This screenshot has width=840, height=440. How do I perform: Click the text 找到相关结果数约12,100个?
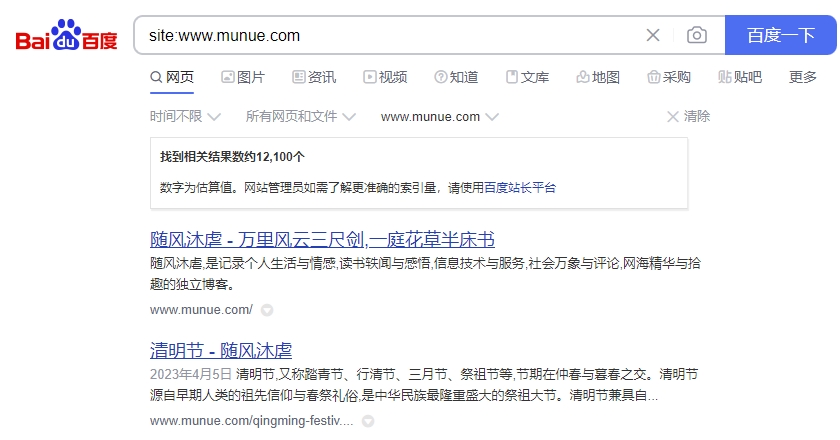coord(232,157)
